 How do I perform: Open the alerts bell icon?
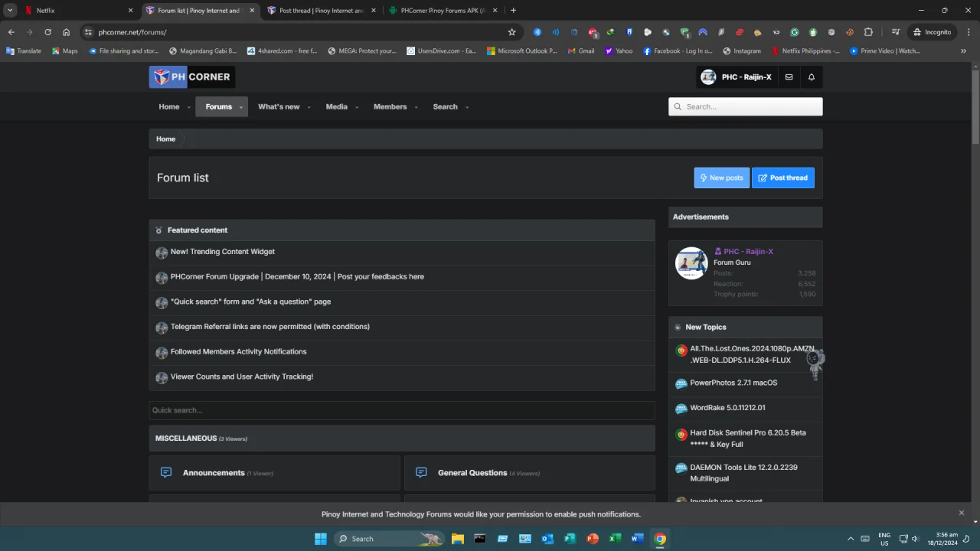[x=812, y=77]
